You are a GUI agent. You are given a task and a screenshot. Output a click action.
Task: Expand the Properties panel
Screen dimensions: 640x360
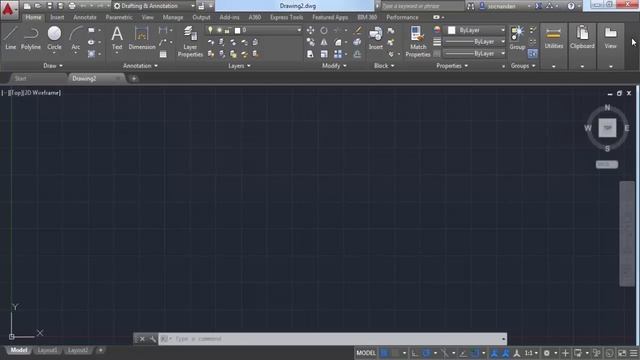point(452,66)
